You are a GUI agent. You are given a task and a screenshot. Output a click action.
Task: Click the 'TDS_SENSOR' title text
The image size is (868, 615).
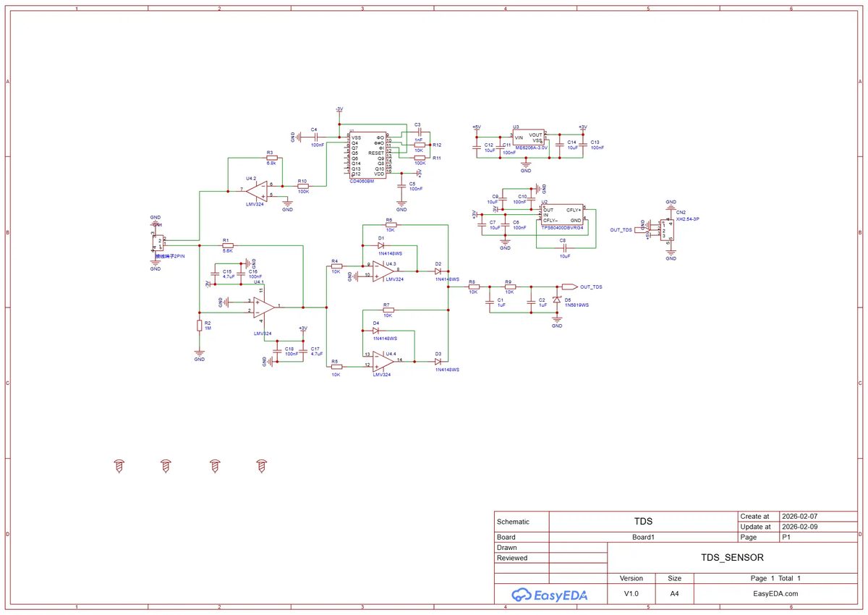click(732, 558)
